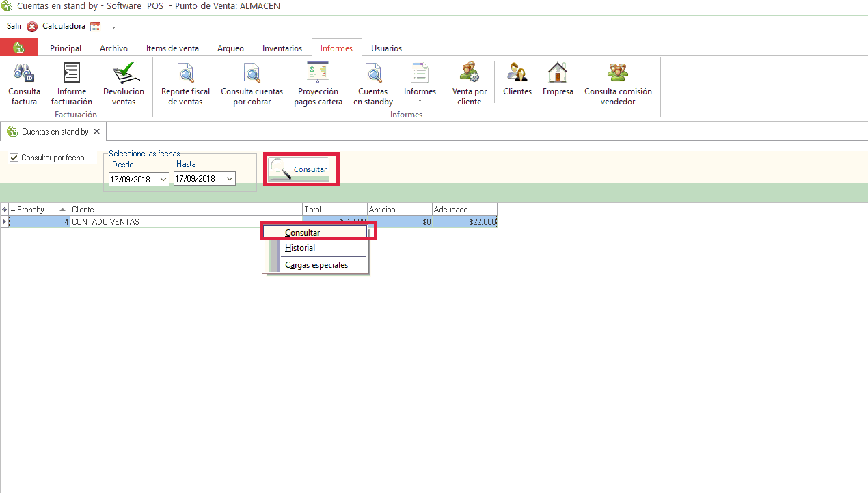868x493 pixels.
Task: Expand the Desde date dropdown
Action: [163, 179]
